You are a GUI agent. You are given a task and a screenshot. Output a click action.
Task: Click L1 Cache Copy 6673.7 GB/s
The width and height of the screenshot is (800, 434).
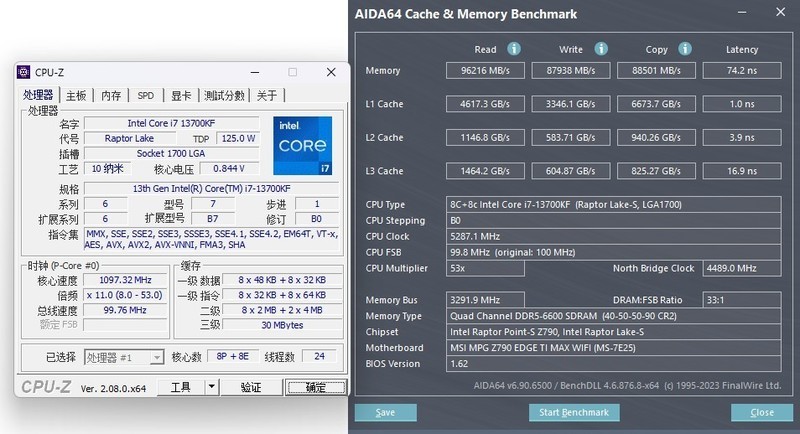click(656, 104)
